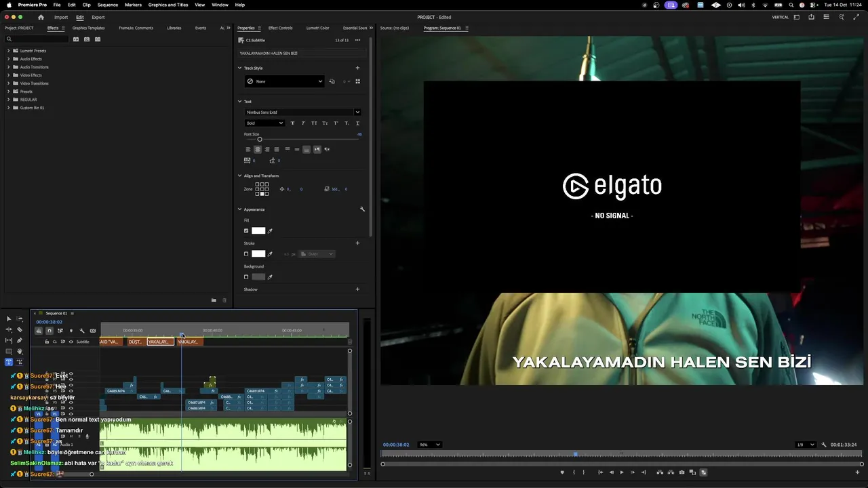Select the Ripple Edit tool

(9, 329)
